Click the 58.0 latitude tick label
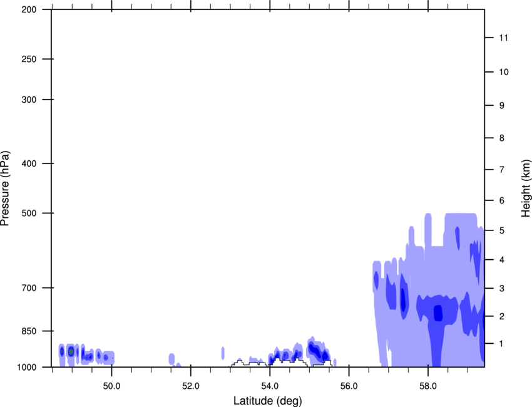This screenshot has height=407, width=532. tap(428, 386)
